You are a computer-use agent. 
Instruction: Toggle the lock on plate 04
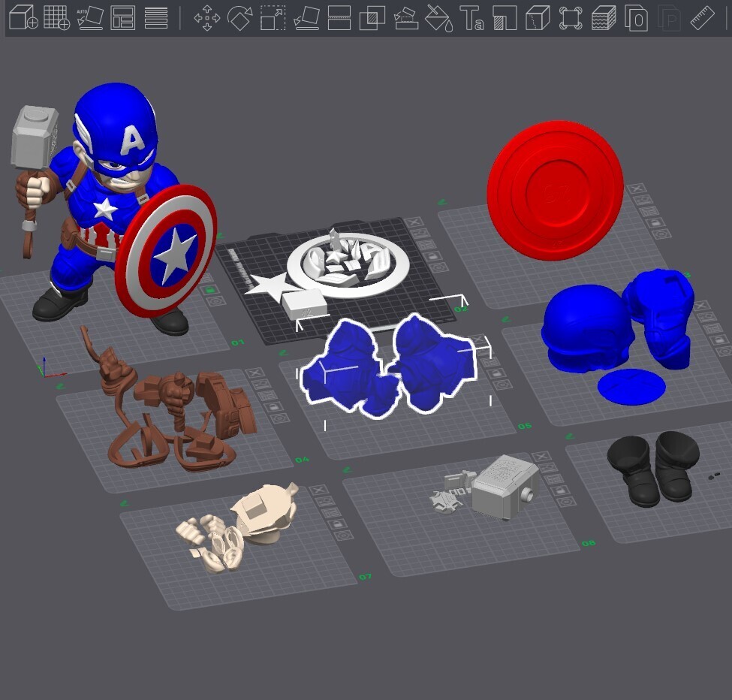click(x=274, y=407)
